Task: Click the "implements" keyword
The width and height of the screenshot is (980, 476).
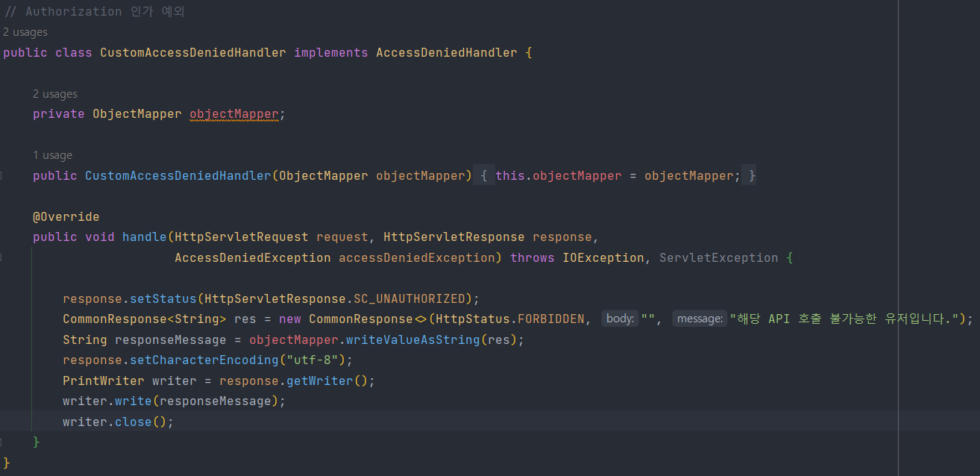Action: point(330,52)
